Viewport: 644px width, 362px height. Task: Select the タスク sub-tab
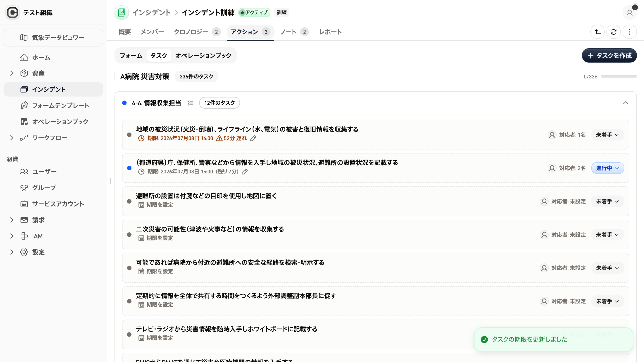(x=159, y=55)
